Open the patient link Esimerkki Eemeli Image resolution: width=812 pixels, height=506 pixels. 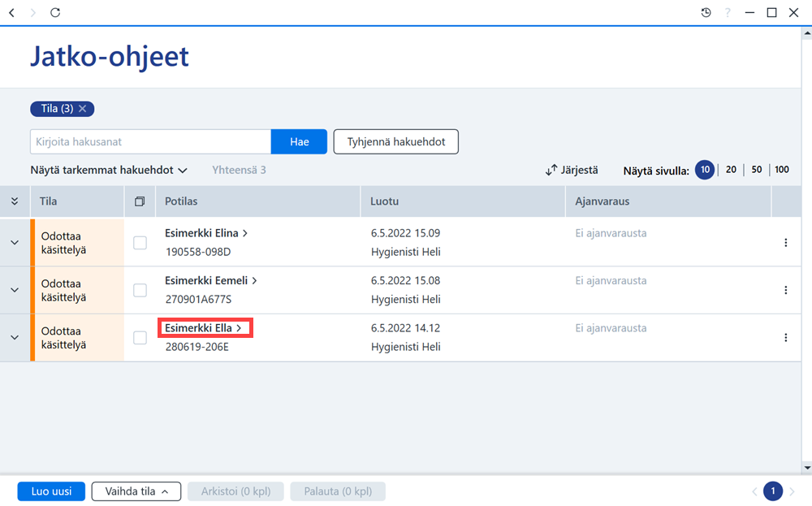pyautogui.click(x=211, y=281)
